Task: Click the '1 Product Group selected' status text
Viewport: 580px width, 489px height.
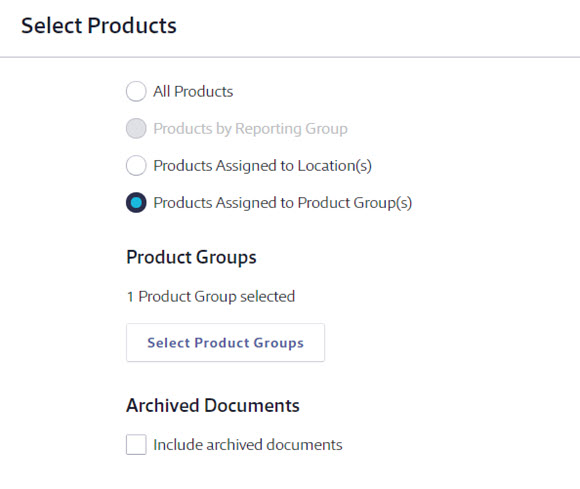Action: click(211, 297)
